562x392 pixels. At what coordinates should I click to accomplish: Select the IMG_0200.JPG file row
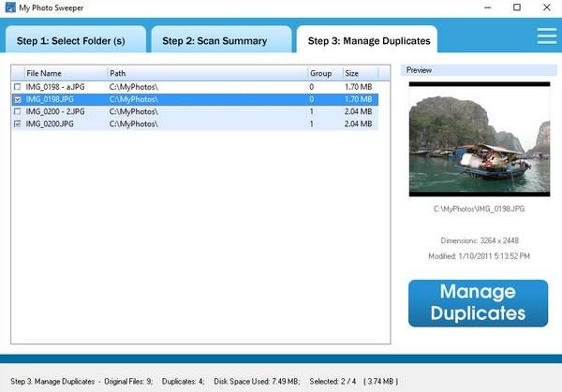[x=140, y=123]
